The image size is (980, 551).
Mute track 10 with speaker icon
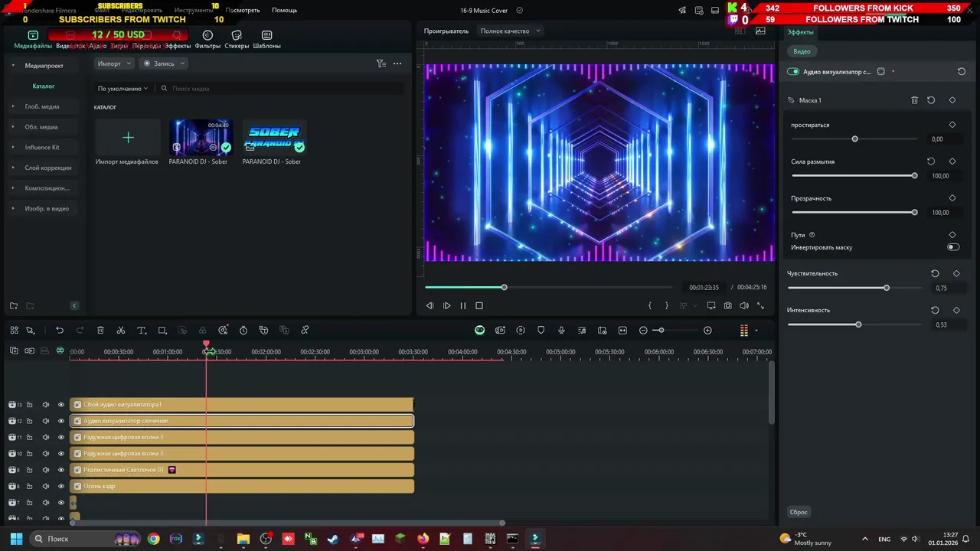[45, 454]
